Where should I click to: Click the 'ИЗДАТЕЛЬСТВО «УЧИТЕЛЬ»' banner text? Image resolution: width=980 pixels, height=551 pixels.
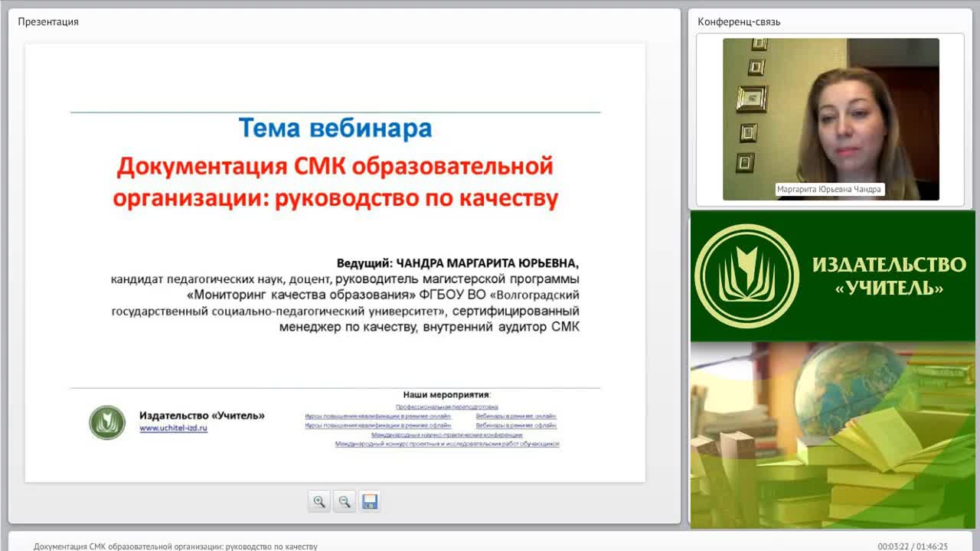click(889, 276)
